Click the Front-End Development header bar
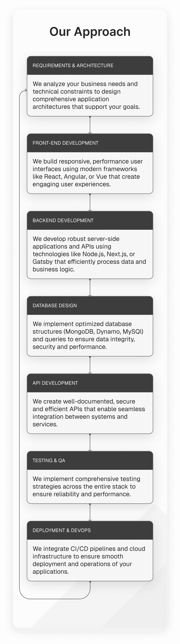This screenshot has height=644, width=180. 90,143
